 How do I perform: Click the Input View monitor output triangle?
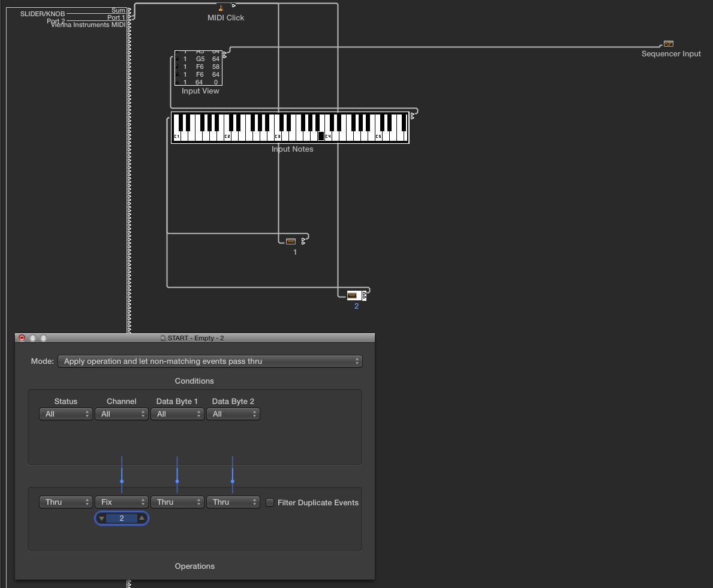(225, 55)
